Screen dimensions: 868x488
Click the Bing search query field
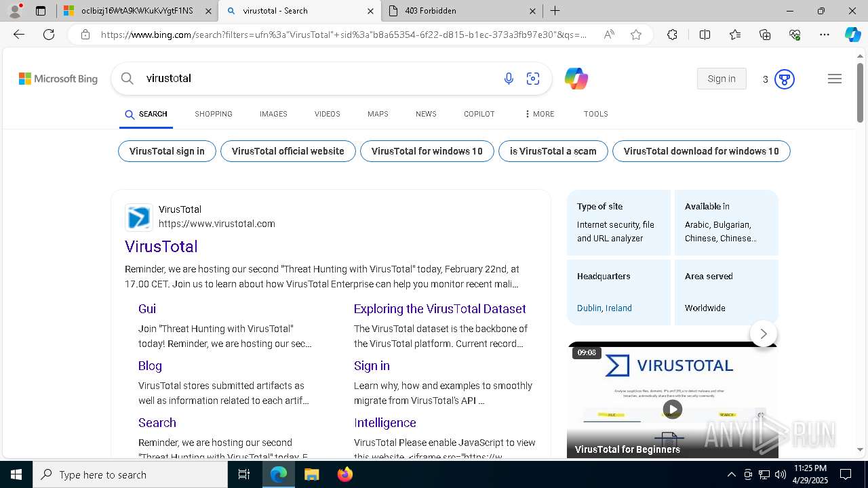pyautogui.click(x=319, y=79)
